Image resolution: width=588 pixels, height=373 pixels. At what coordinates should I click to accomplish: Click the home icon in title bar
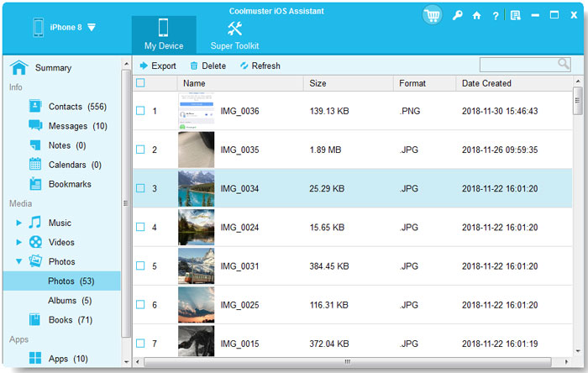pos(476,15)
